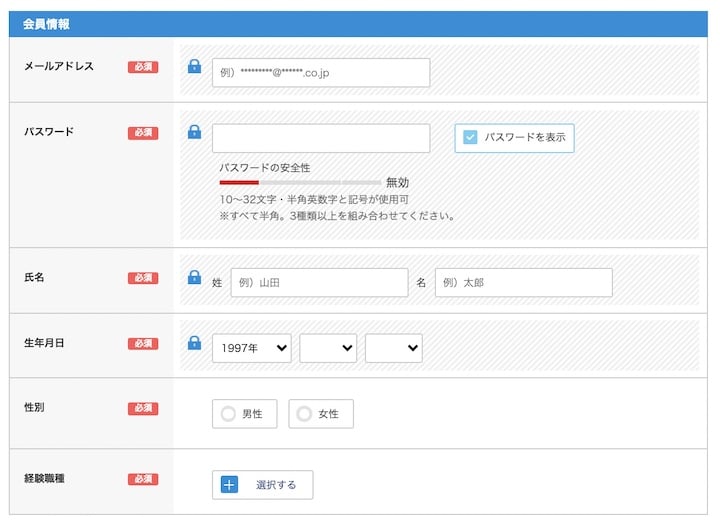The height and width of the screenshot is (527, 720).
Task: Click the 必須 badge next to 経験職種
Action: pyautogui.click(x=143, y=479)
